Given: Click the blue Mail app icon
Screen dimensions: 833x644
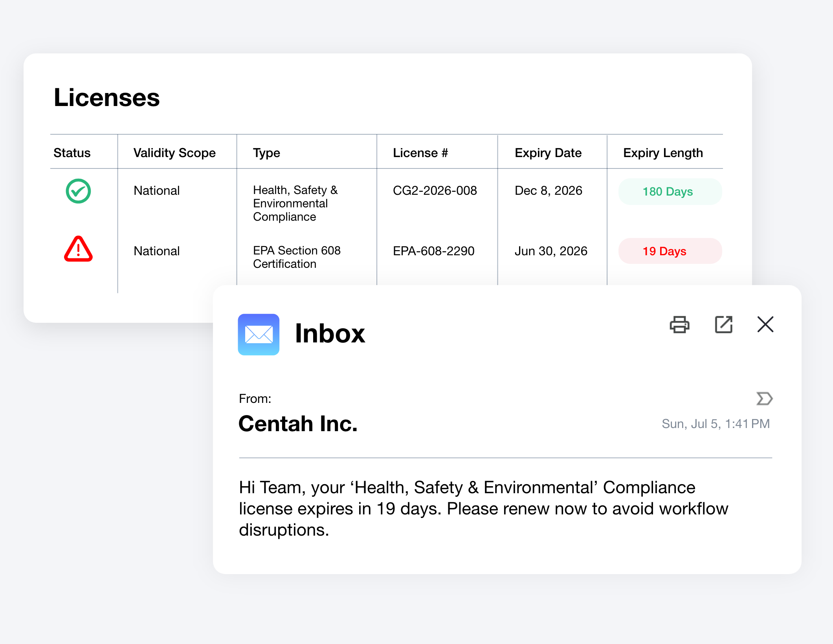Looking at the screenshot, I should 259,335.
